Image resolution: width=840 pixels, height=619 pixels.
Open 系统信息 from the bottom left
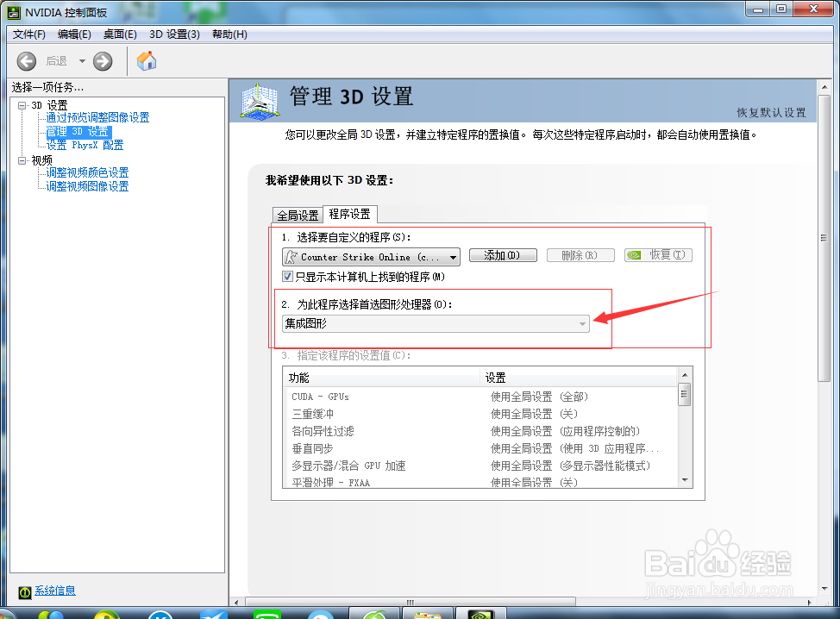tap(53, 591)
